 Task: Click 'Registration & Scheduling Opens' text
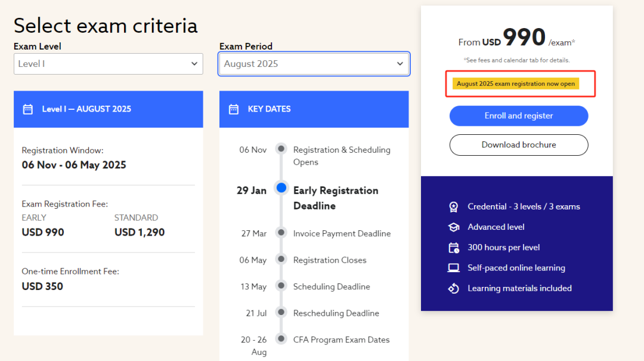(x=342, y=156)
